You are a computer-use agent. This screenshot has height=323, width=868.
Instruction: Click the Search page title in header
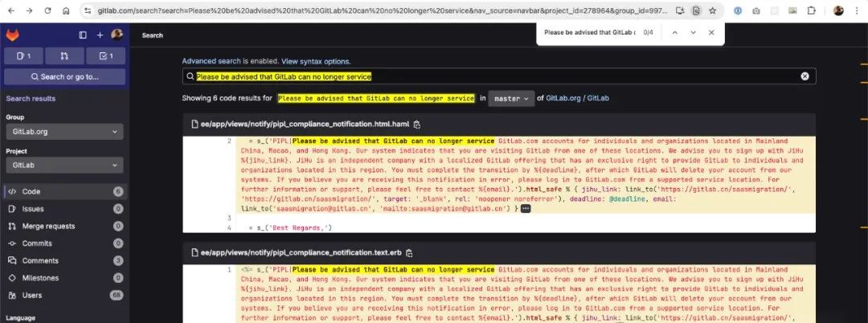[152, 35]
